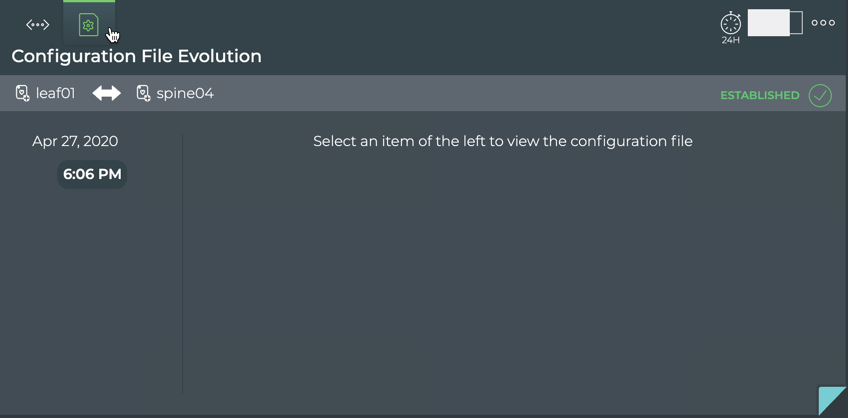
Task: Select the 6:06 PM configuration entry
Action: click(92, 174)
